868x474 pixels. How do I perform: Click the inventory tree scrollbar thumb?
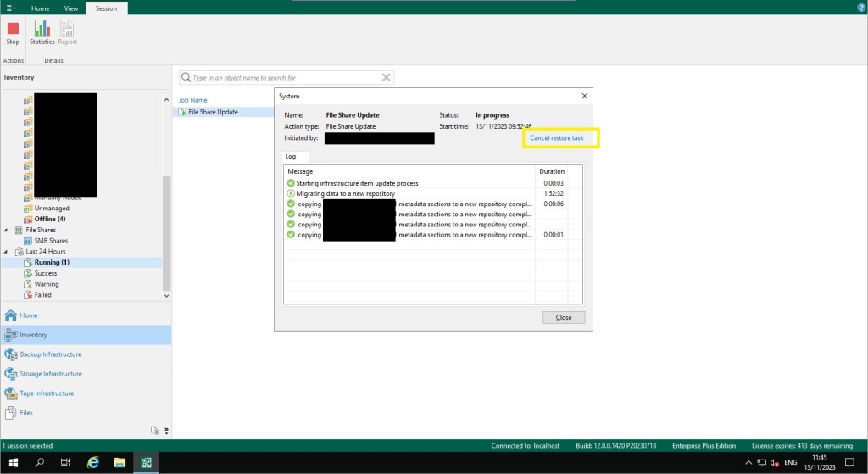tap(167, 232)
